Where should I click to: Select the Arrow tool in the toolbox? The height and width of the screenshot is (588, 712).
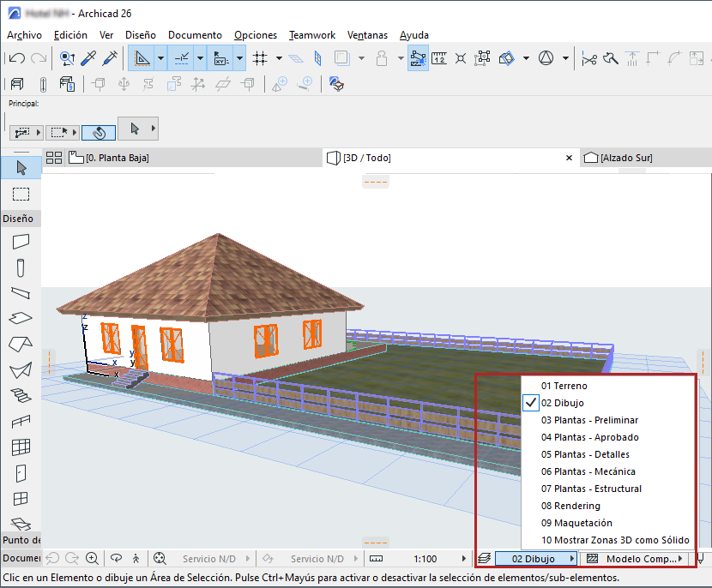click(x=21, y=167)
